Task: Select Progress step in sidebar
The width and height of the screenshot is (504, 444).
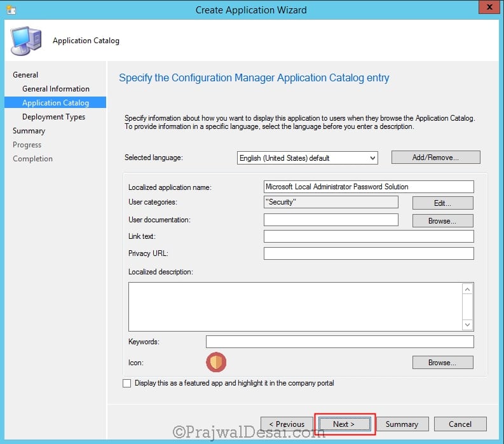Action: pyautogui.click(x=27, y=145)
